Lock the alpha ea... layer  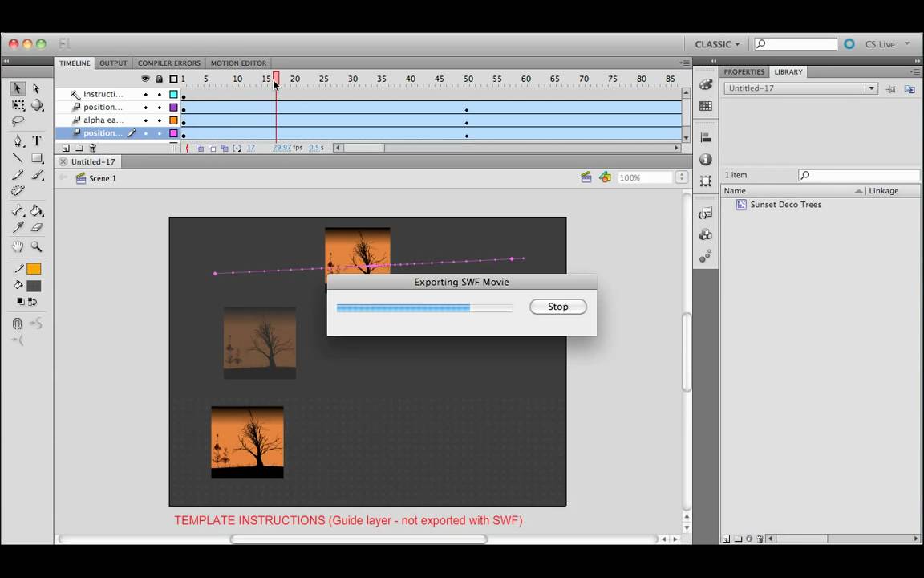[x=159, y=120]
